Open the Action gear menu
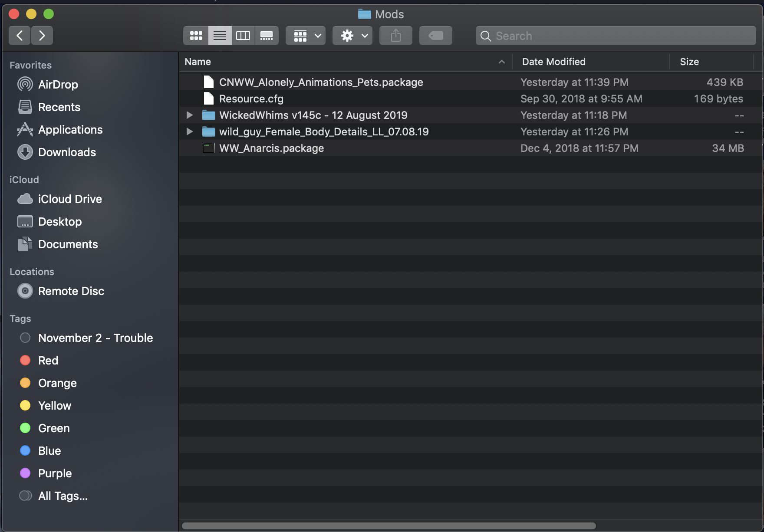The height and width of the screenshot is (532, 764). [352, 36]
